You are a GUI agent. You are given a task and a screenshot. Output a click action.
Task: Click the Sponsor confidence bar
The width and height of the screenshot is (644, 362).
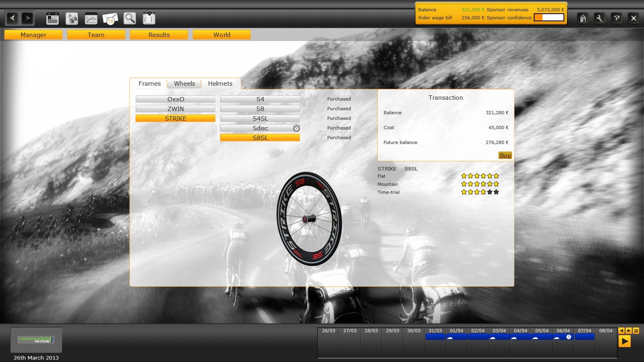tap(549, 18)
